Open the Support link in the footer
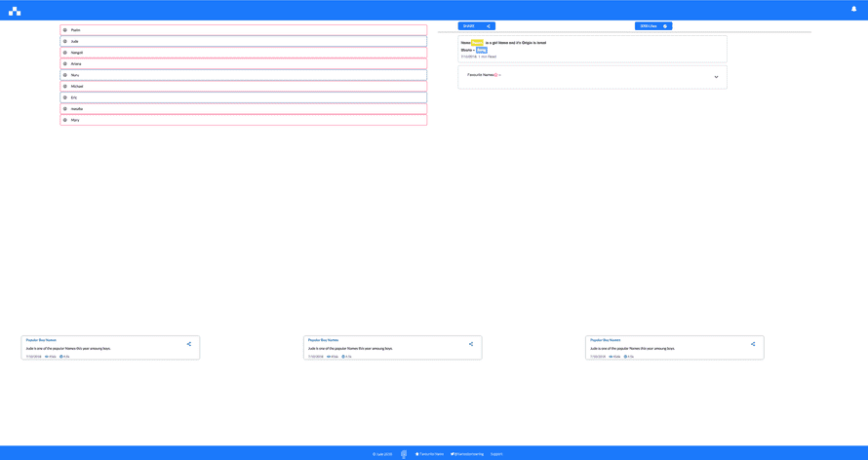 coord(496,454)
